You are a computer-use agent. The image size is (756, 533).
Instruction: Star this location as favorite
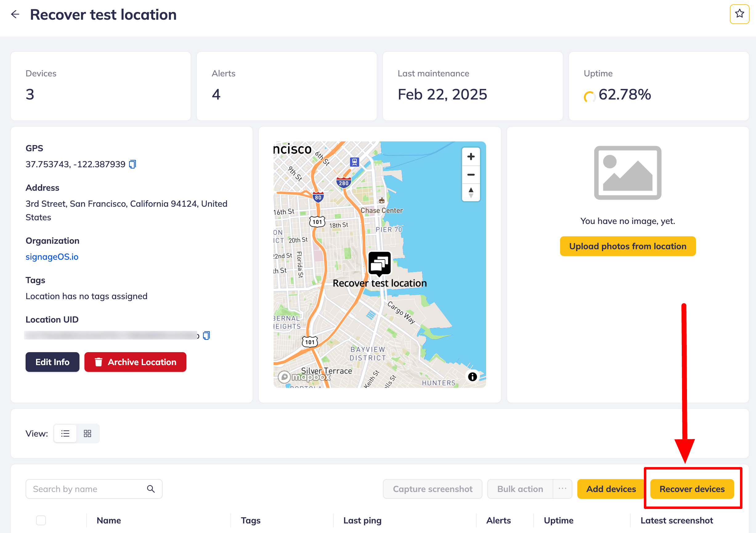(x=739, y=14)
